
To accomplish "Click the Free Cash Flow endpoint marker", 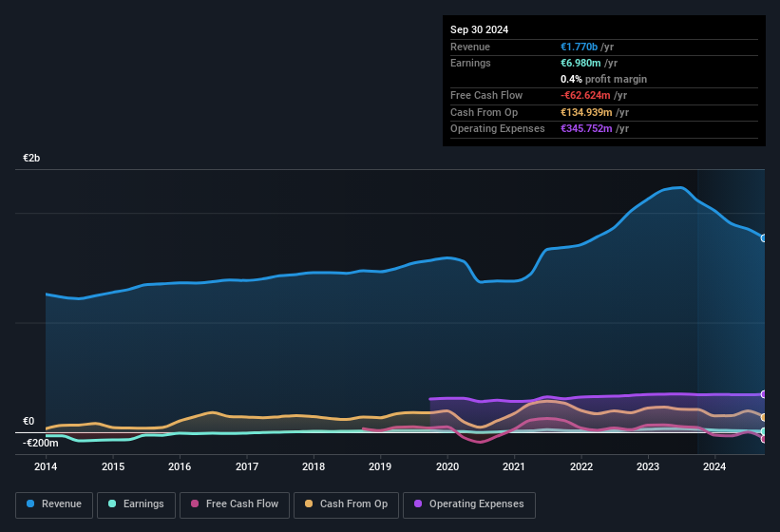I will click(x=764, y=438).
